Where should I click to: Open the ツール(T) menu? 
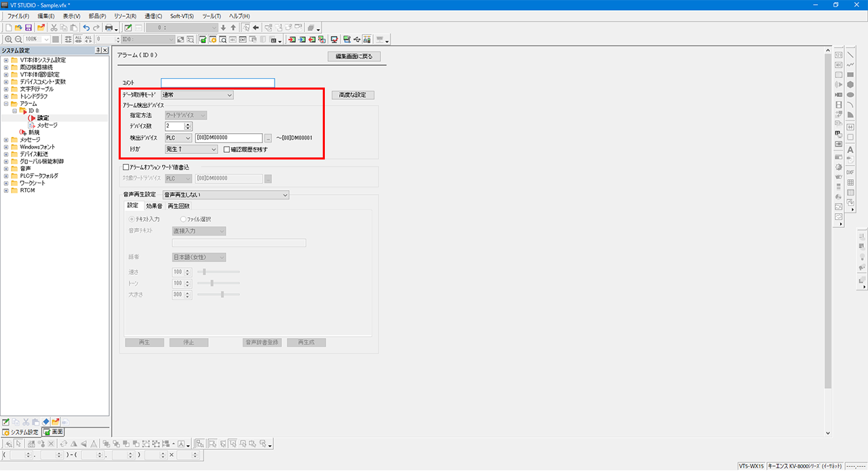211,16
